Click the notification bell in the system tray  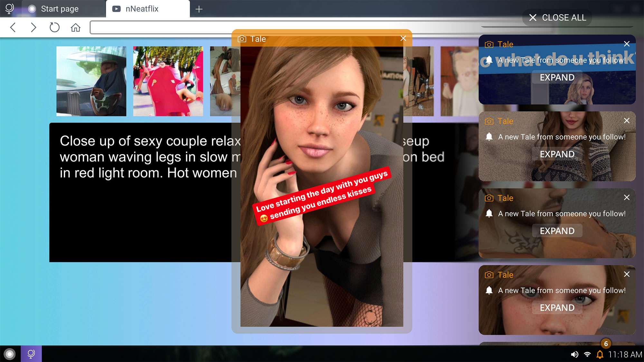point(600,354)
